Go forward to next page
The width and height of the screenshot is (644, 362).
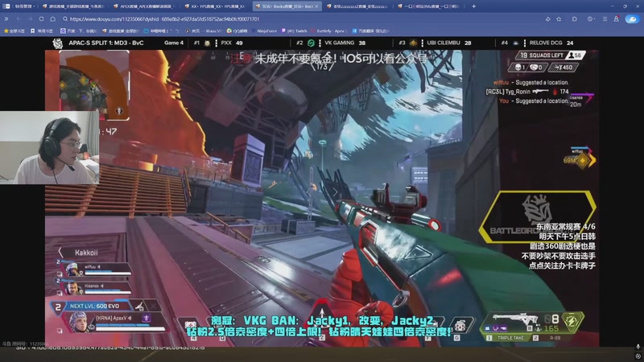(30, 19)
